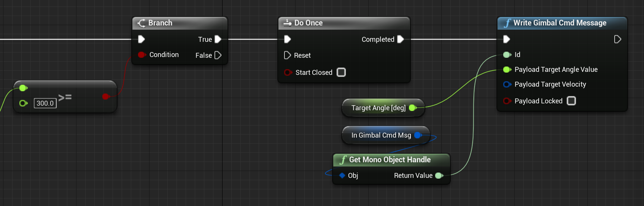
Task: Click the greater-or-equal node boolean output pin
Action: 106,97
